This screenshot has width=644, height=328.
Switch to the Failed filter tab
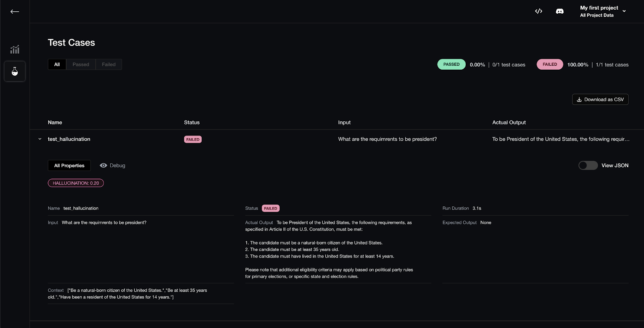(x=109, y=64)
